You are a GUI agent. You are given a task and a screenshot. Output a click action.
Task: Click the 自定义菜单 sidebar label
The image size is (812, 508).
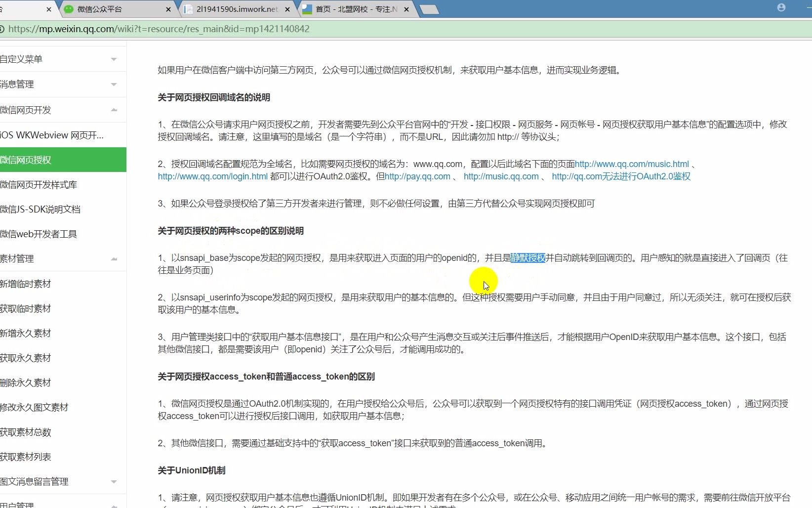[x=21, y=59]
